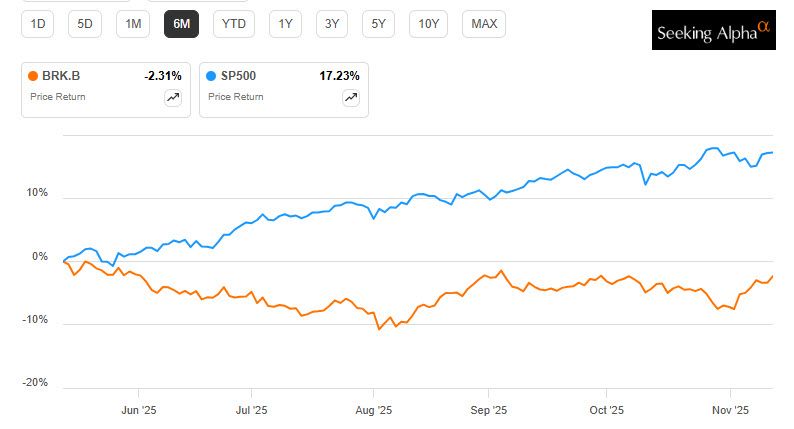The width and height of the screenshot is (794, 429).
Task: Click the BRK.B chart type icon
Action: point(173,97)
